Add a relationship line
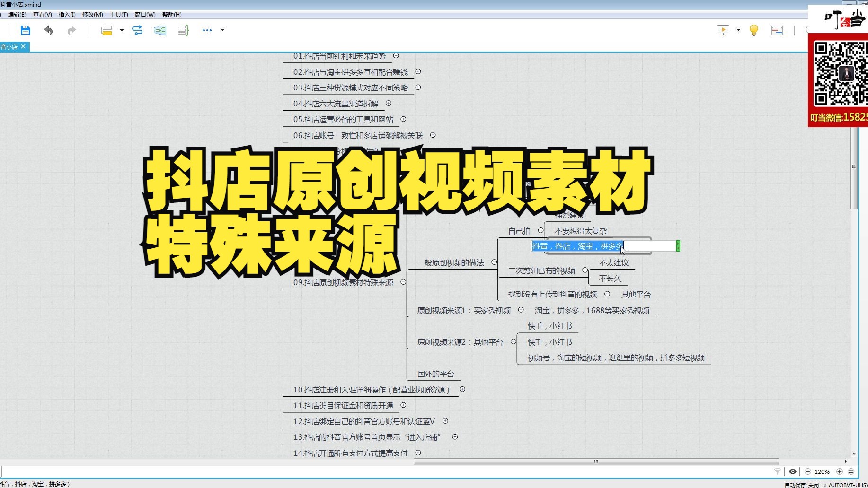 pyautogui.click(x=137, y=30)
